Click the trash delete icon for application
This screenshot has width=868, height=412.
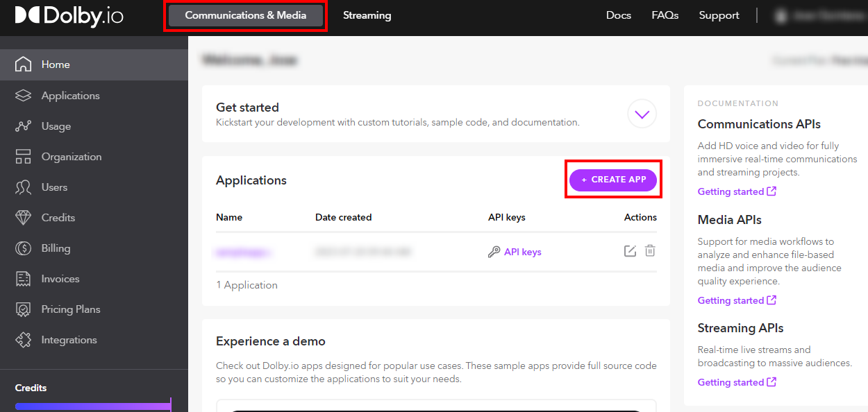(x=650, y=251)
